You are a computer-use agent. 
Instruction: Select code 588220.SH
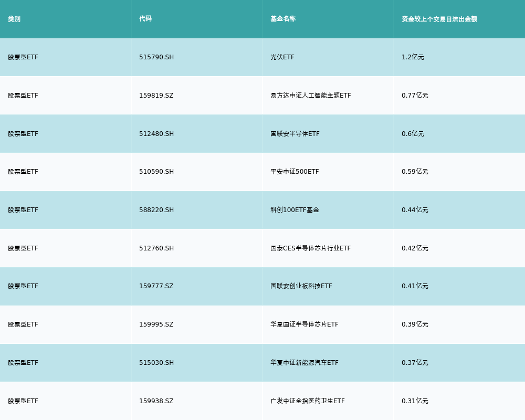[156, 210]
